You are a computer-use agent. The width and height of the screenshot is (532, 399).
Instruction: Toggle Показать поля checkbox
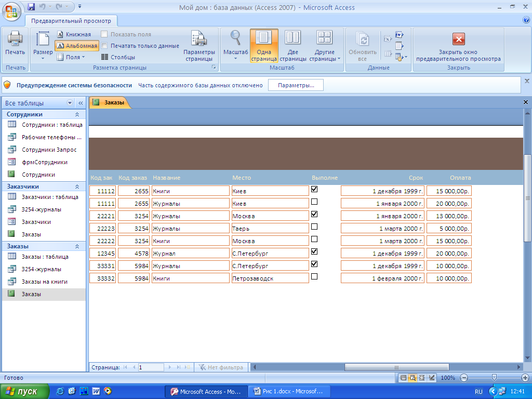pos(104,34)
